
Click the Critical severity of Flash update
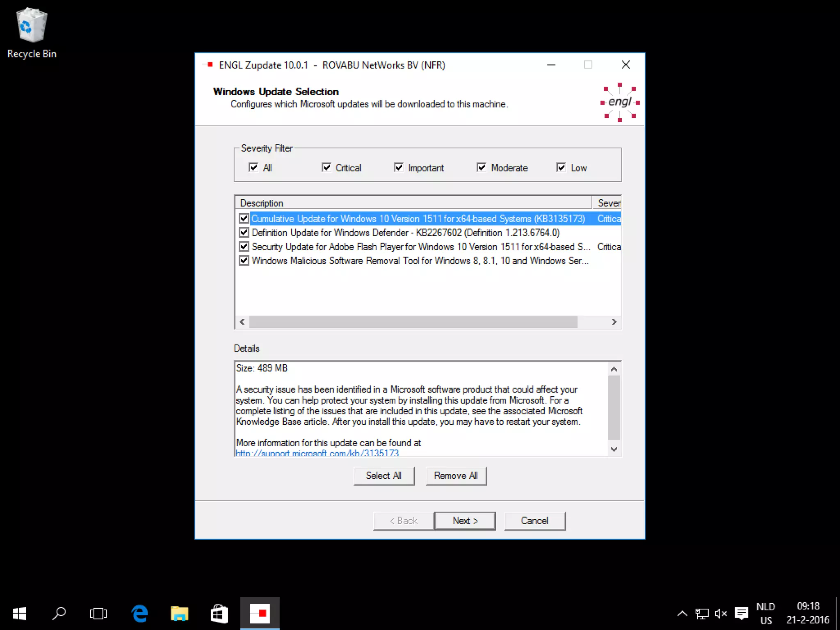point(609,247)
